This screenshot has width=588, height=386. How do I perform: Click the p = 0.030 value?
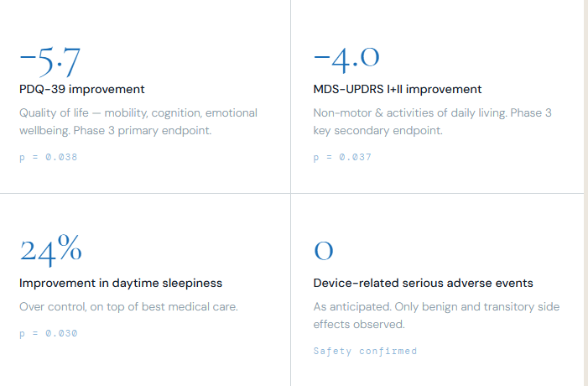(x=48, y=333)
